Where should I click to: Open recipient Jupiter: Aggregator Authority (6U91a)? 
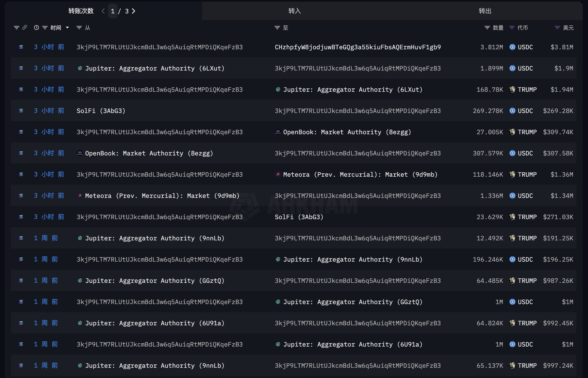coord(353,344)
